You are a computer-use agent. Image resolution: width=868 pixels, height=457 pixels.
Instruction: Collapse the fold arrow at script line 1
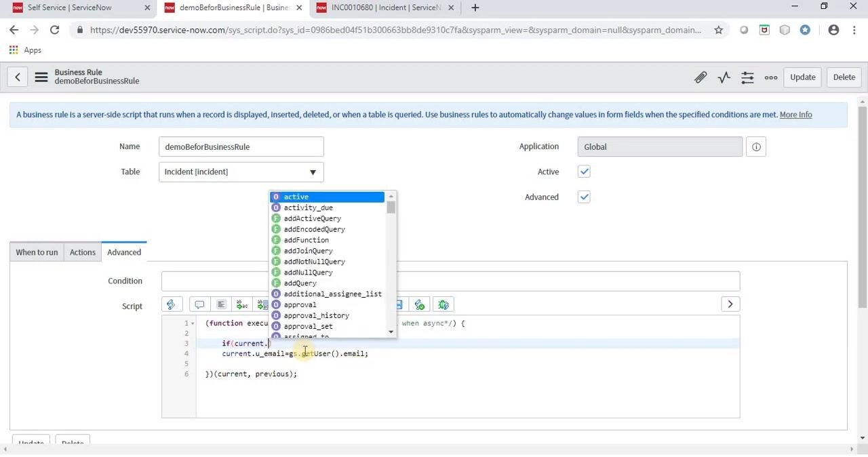coord(193,323)
